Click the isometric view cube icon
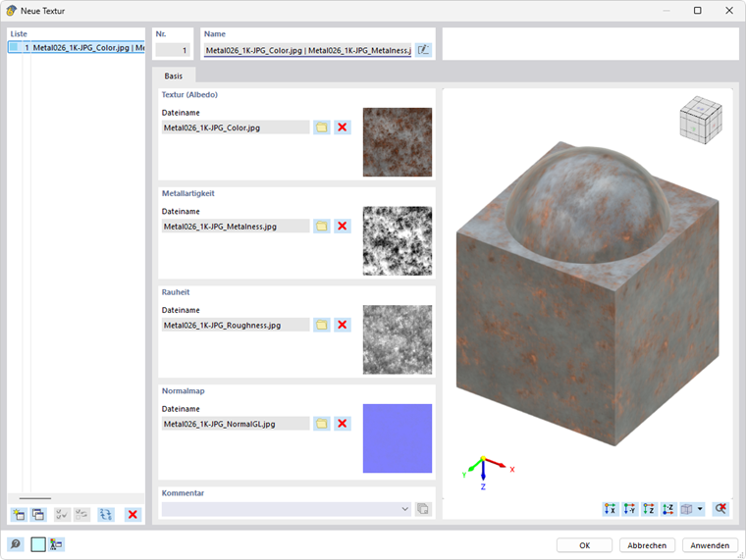 click(686, 509)
